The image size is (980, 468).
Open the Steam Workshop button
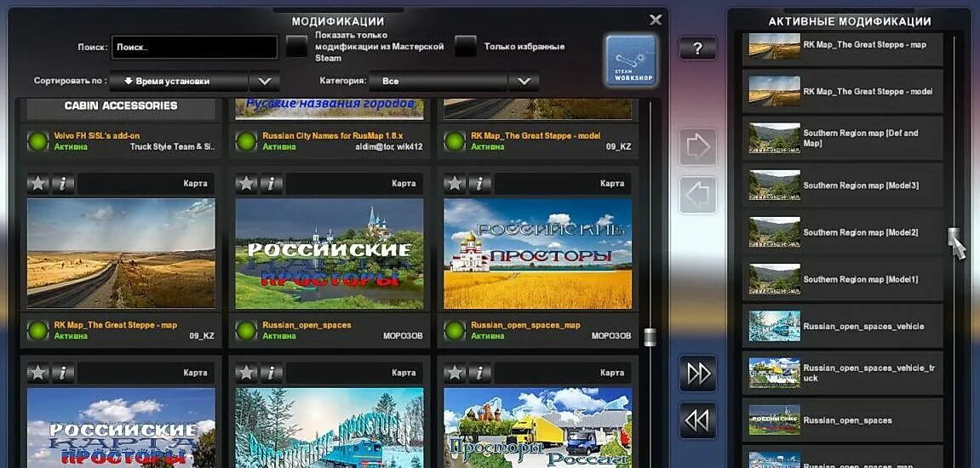(631, 60)
